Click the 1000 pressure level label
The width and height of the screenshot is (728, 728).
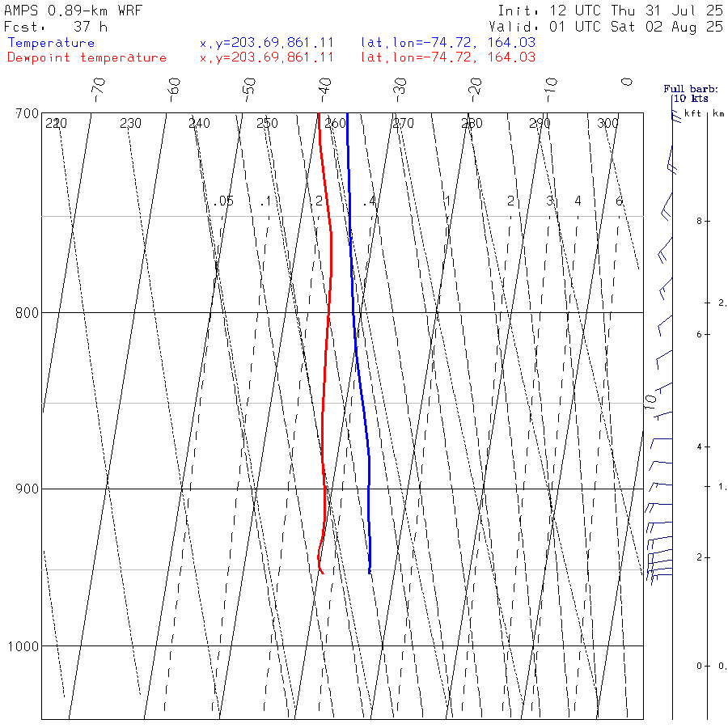click(23, 646)
